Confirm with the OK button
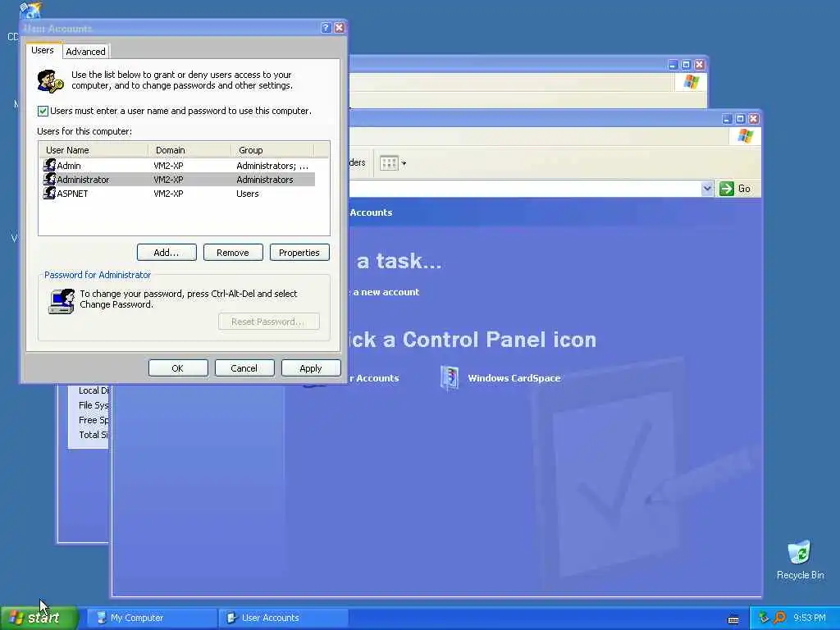The image size is (840, 630). (x=178, y=368)
